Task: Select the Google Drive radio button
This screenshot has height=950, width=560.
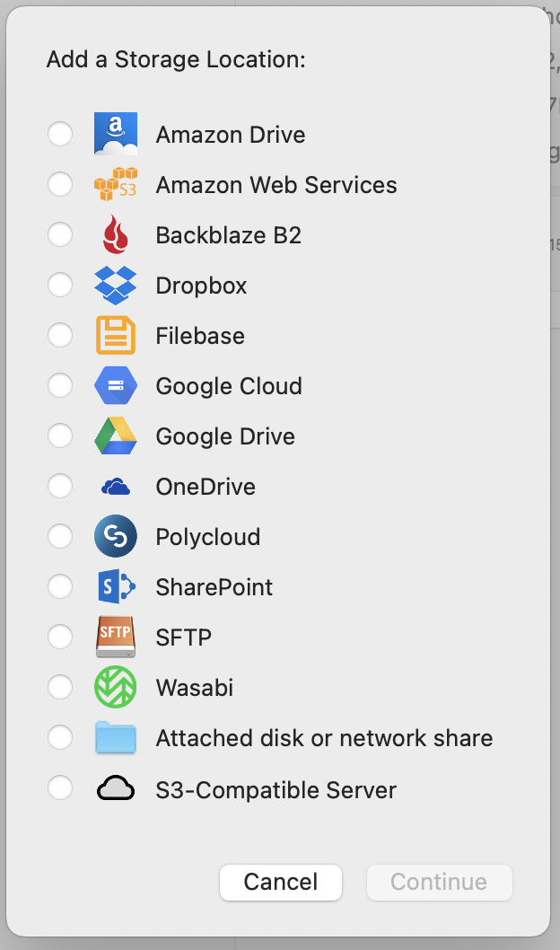Action: click(60, 436)
